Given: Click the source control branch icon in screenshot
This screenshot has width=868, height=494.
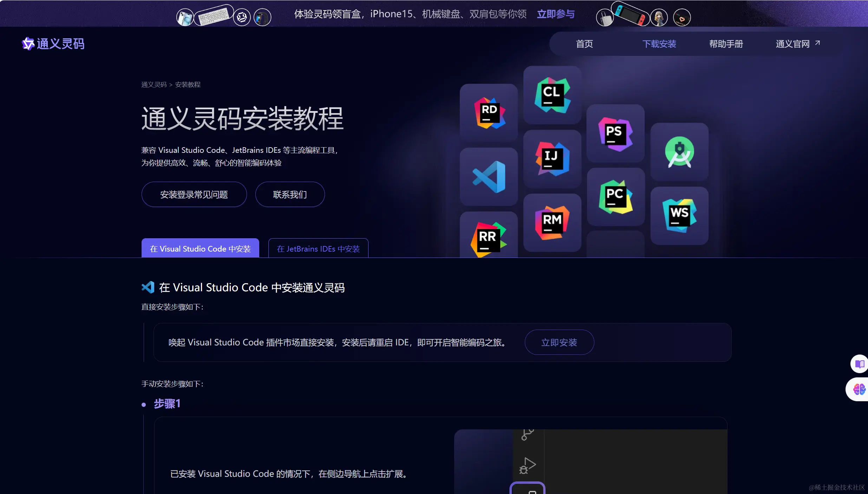Looking at the screenshot, I should 527,435.
